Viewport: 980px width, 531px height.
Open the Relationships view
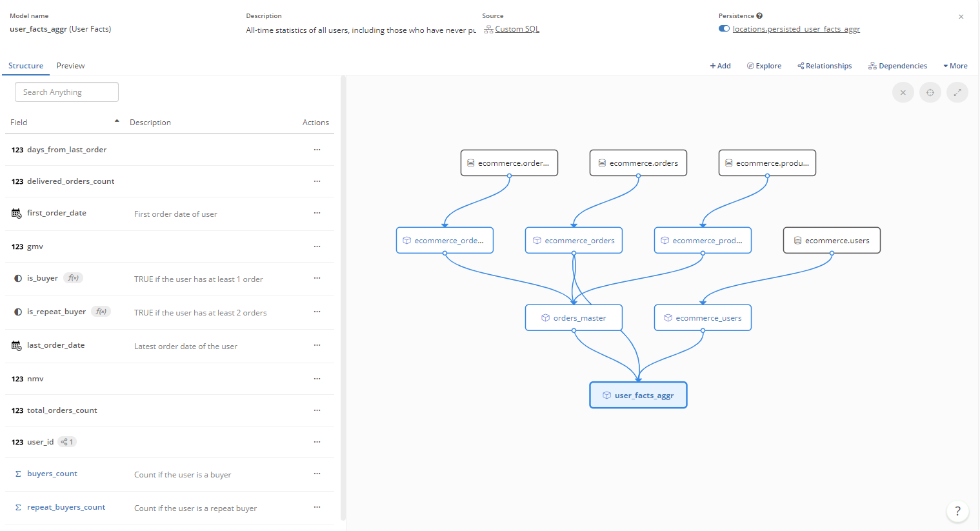(x=825, y=66)
